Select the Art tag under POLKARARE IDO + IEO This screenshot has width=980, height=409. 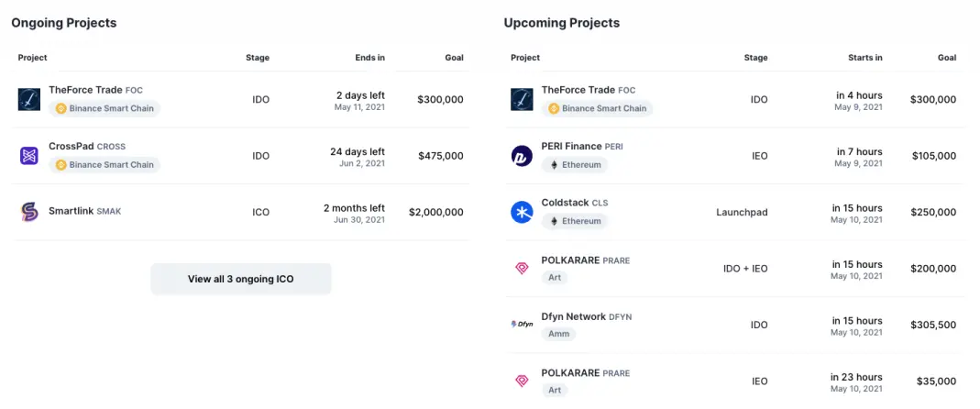[x=555, y=278]
